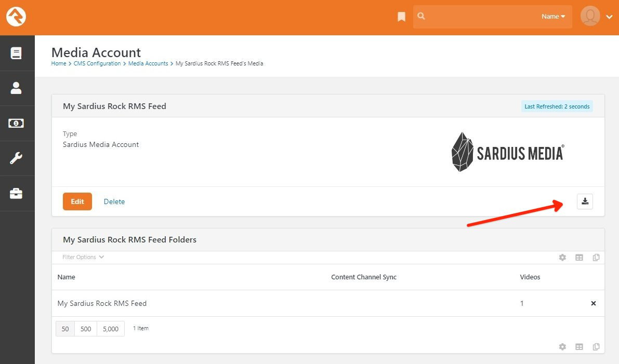The width and height of the screenshot is (619, 364).
Task: Open the bookmark icon in header
Action: click(401, 17)
